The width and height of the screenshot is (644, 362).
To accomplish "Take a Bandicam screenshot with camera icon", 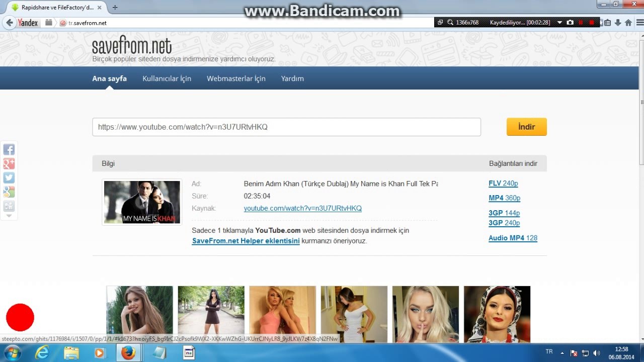I will 570,23.
